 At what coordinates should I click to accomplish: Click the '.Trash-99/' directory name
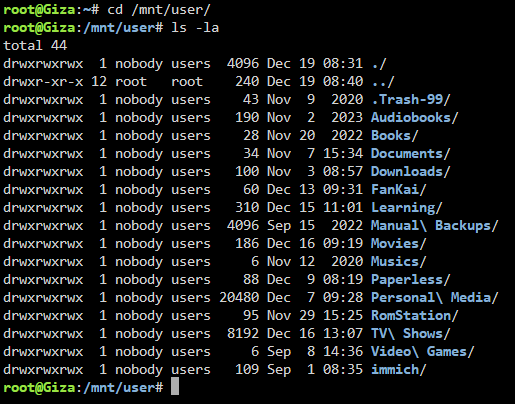click(411, 100)
